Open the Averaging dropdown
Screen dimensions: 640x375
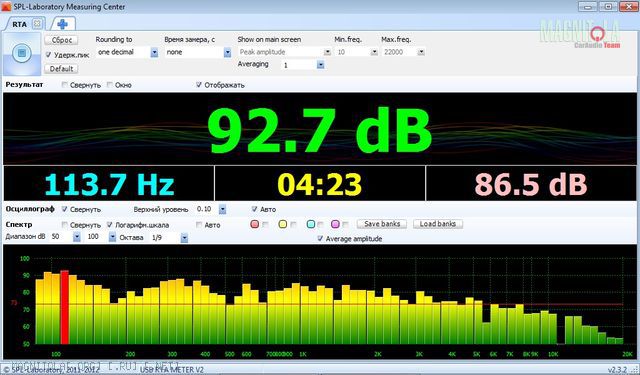(320, 65)
